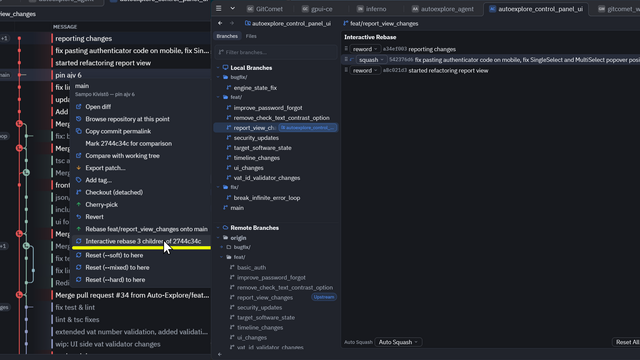640x360 pixels.
Task: Click drag handle of reporting changes rebase row
Action: (x=346, y=49)
